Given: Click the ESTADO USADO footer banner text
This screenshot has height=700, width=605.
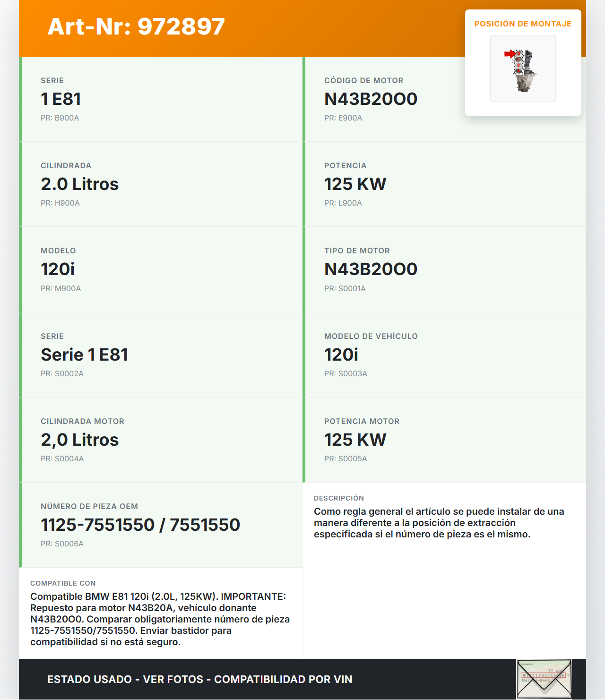Looking at the screenshot, I should click(199, 679).
